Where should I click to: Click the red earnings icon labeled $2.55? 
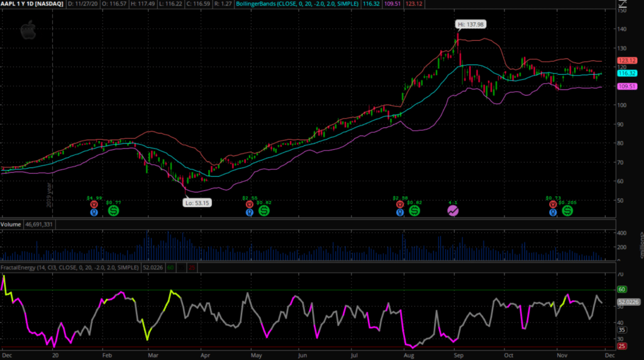249,205
